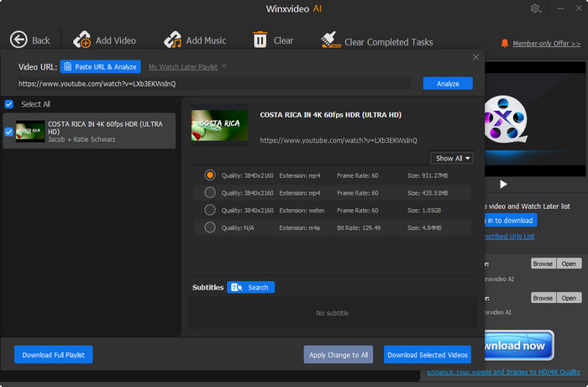Click the member offer bell icon

505,43
